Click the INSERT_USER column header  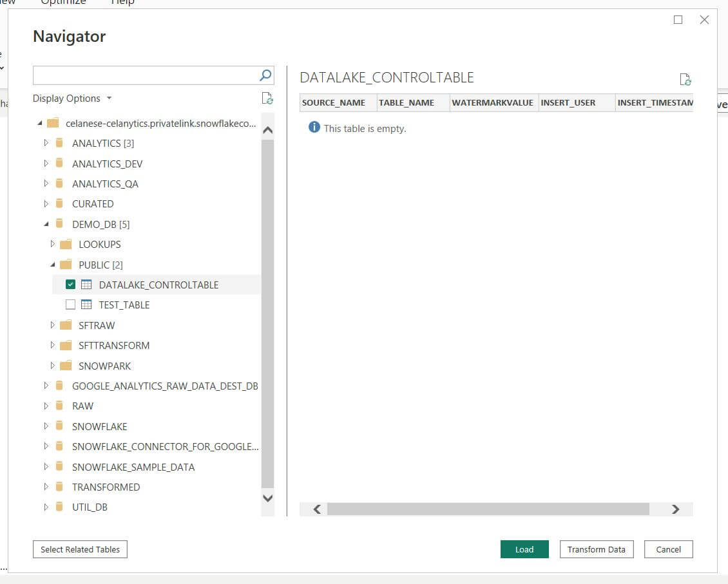(x=577, y=102)
